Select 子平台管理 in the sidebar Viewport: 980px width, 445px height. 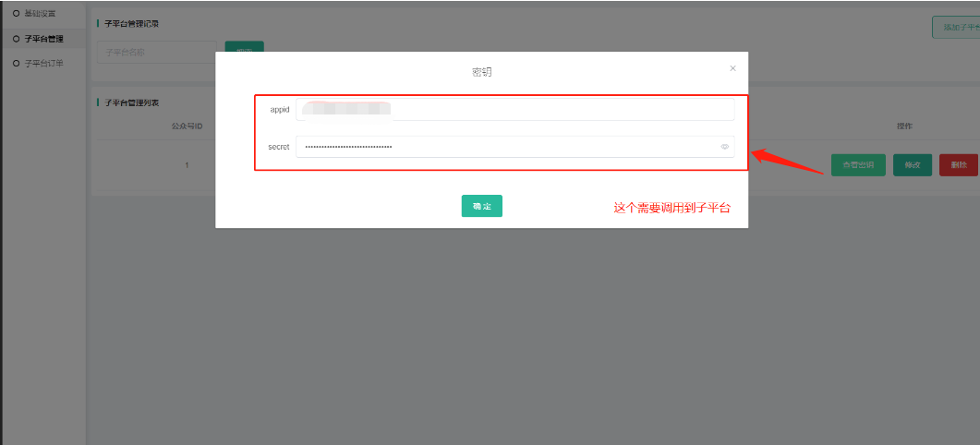click(x=43, y=39)
